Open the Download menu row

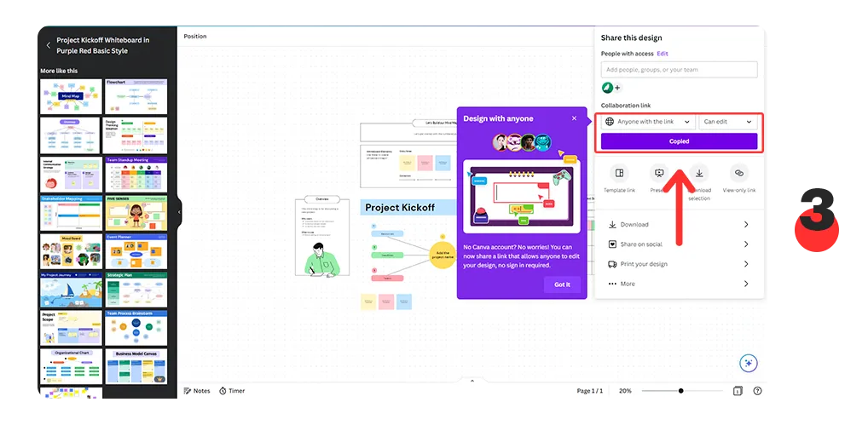click(x=680, y=224)
